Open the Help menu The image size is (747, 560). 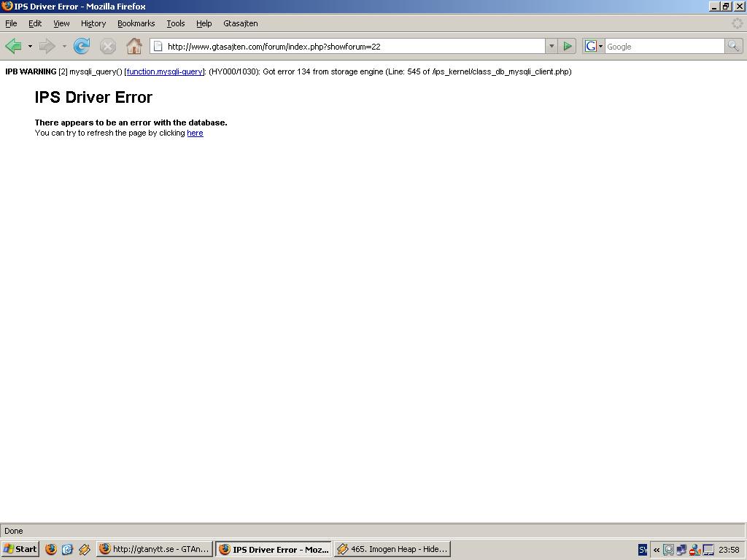click(x=204, y=23)
